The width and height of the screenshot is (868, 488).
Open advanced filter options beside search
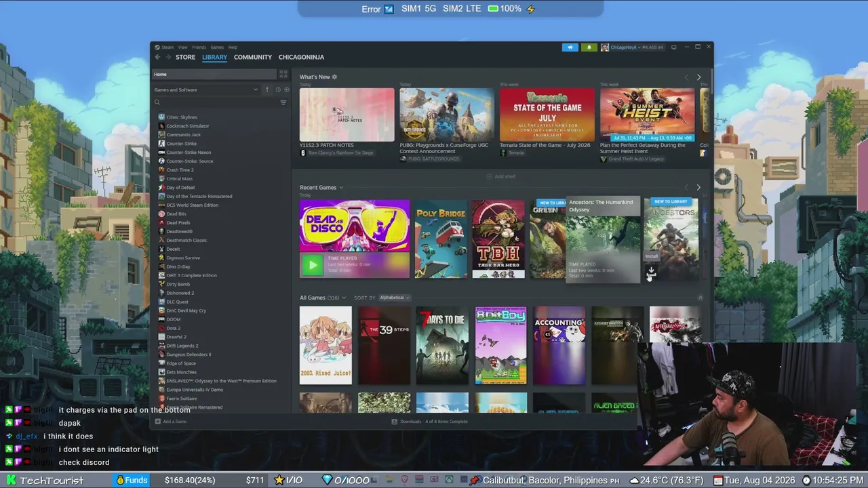(283, 102)
